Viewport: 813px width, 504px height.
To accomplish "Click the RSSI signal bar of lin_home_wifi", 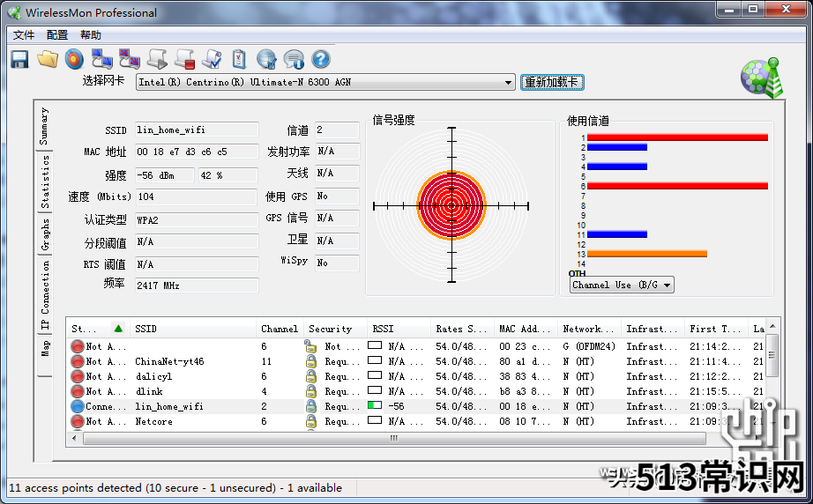I will point(375,405).
